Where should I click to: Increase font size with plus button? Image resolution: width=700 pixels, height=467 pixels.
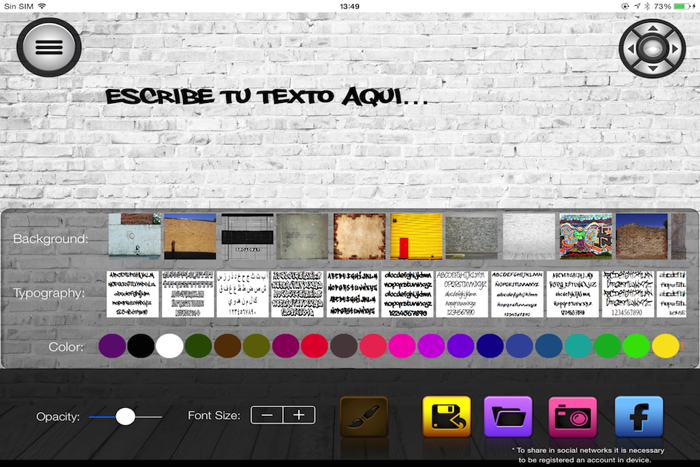tap(299, 415)
